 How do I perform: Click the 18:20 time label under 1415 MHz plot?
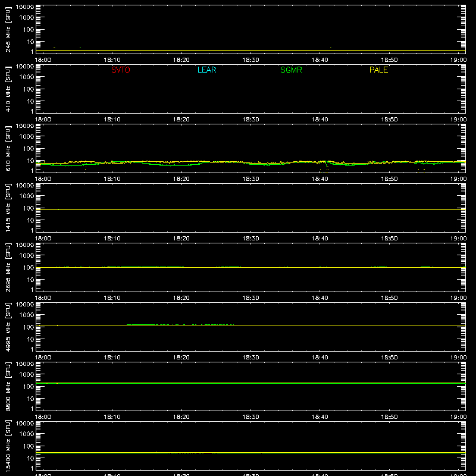(x=181, y=239)
